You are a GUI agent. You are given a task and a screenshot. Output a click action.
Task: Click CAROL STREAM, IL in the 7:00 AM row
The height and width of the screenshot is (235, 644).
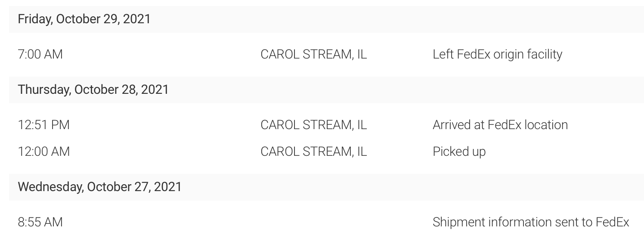click(313, 55)
